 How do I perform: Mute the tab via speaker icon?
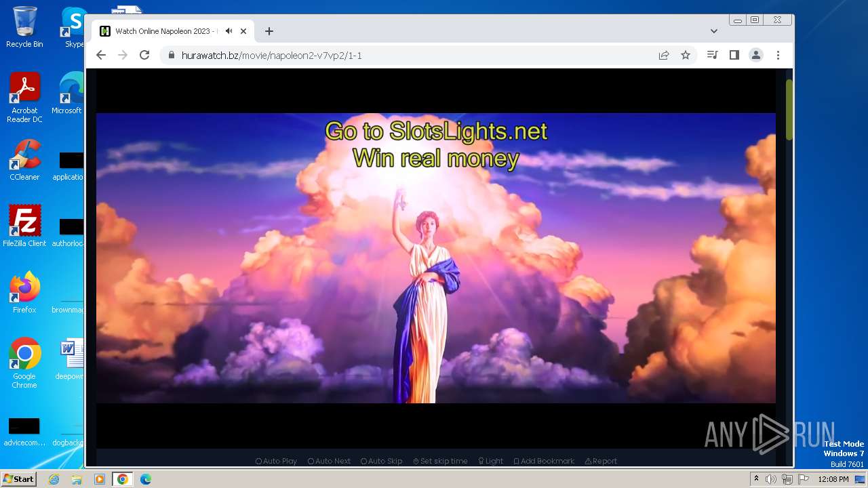coord(229,31)
